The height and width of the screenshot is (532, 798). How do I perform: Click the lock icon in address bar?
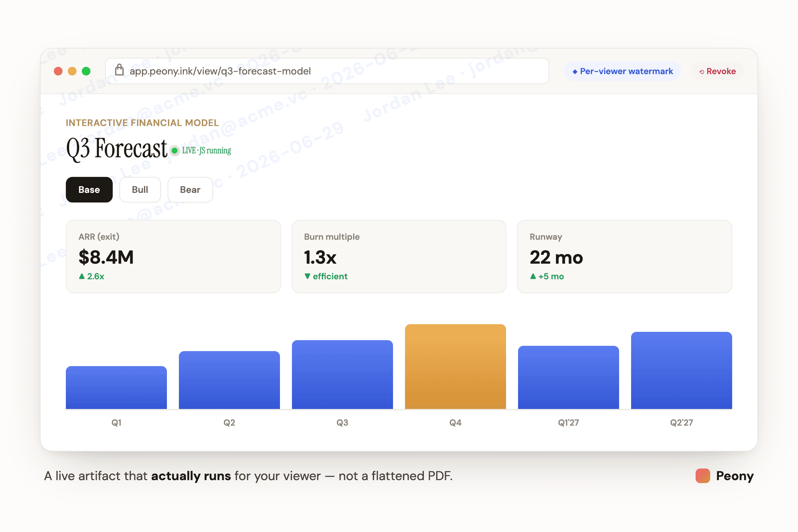pos(119,70)
